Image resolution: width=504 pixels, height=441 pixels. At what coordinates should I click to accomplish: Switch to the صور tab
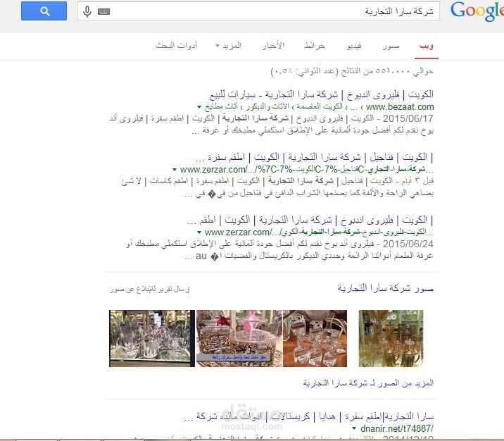pyautogui.click(x=391, y=46)
